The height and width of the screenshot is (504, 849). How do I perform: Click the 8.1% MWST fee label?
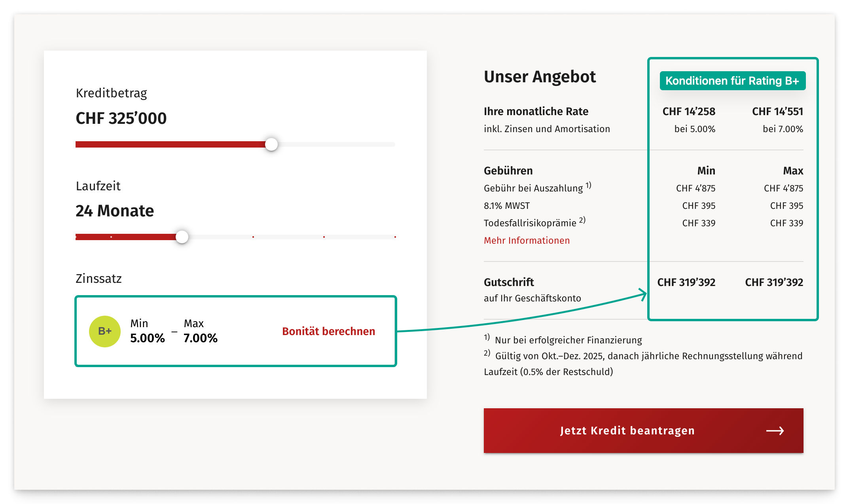pyautogui.click(x=507, y=206)
